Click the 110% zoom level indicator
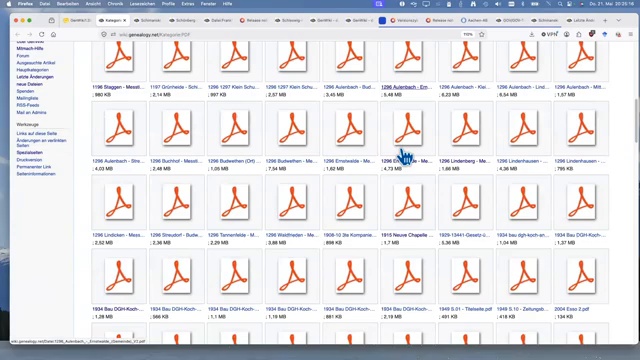Image resolution: width=640 pixels, height=360 pixels. coord(468,35)
